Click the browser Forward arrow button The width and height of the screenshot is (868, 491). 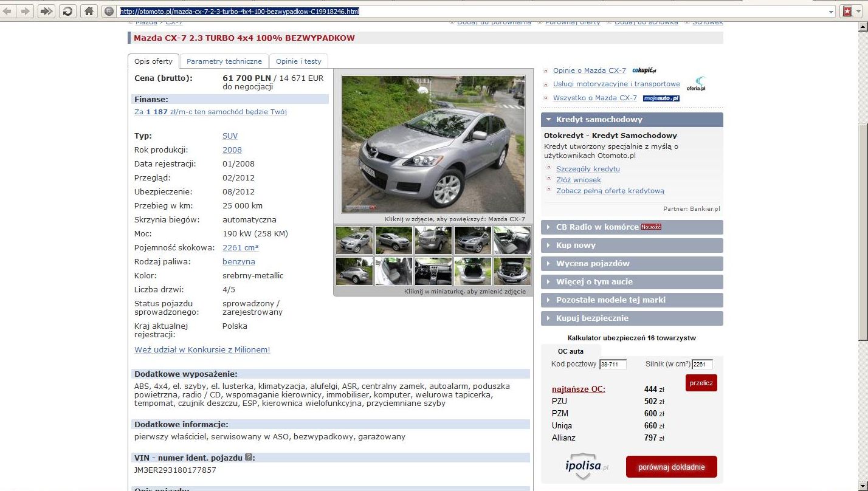pyautogui.click(x=26, y=11)
